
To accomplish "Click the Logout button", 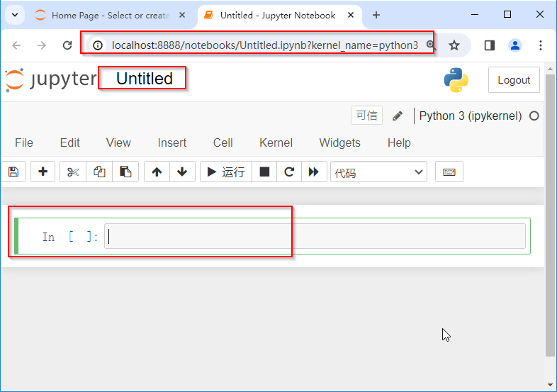I will (514, 80).
